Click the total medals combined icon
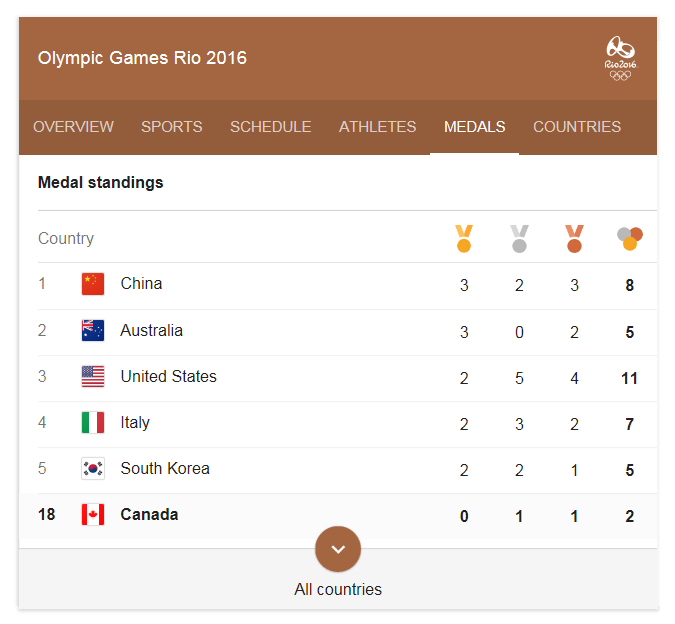 630,238
